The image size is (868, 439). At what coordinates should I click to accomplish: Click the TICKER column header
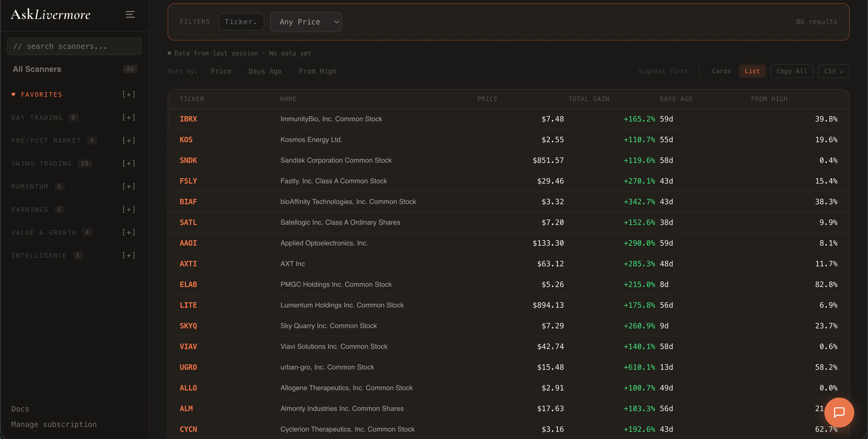[192, 99]
